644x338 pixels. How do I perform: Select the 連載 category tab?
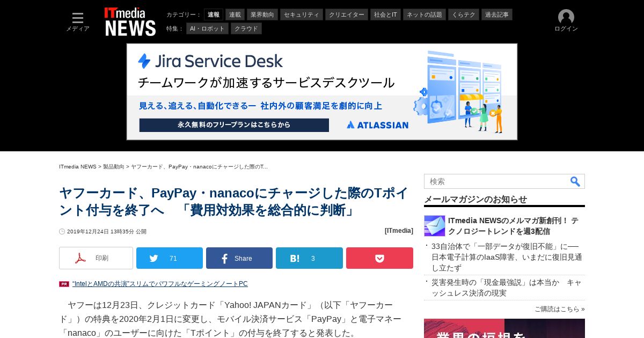[x=235, y=14]
